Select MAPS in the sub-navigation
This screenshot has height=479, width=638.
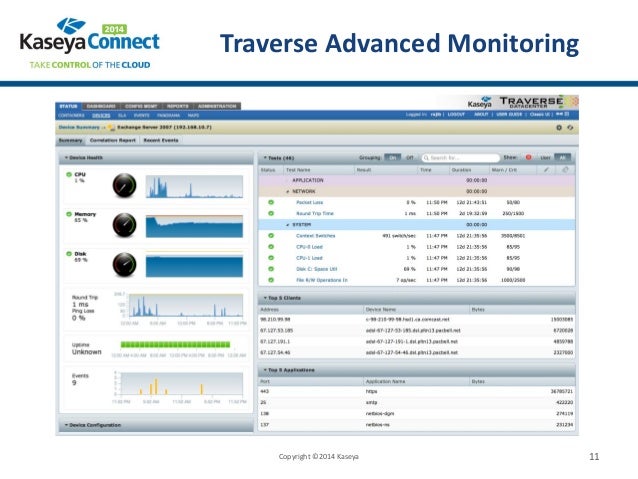[x=193, y=116]
